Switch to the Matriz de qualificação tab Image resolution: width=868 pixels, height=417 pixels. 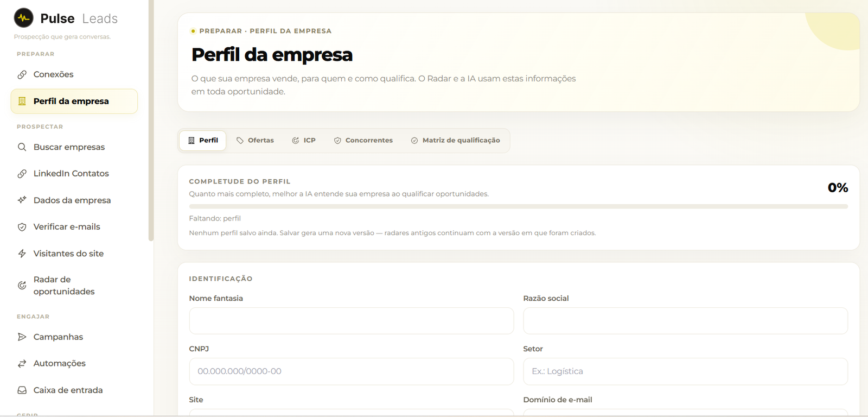pyautogui.click(x=456, y=141)
